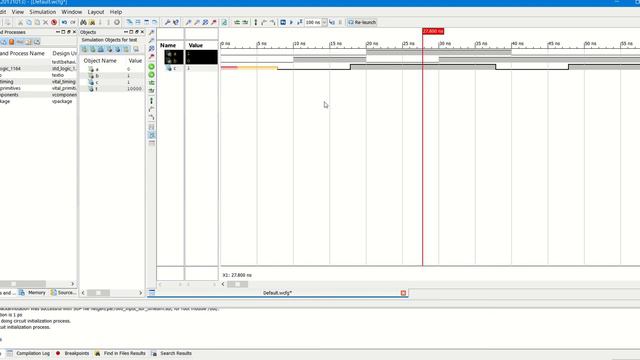This screenshot has width=640, height=360.
Task: Click upper green circle in waveform side toolbar
Action: tap(151, 67)
